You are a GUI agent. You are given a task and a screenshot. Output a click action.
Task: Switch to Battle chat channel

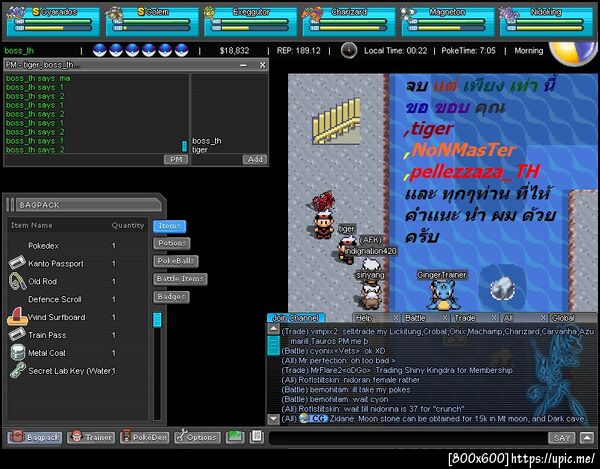coord(421,318)
